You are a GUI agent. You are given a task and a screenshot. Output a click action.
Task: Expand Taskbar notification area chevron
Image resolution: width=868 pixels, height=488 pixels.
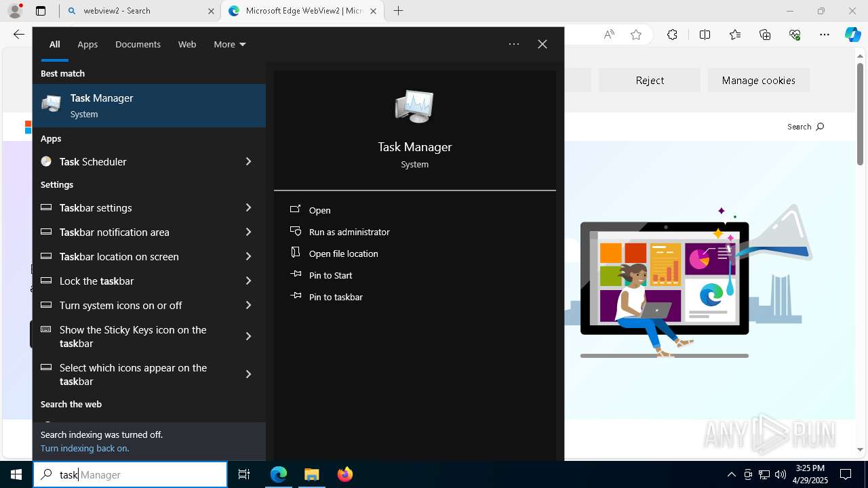coord(248,232)
